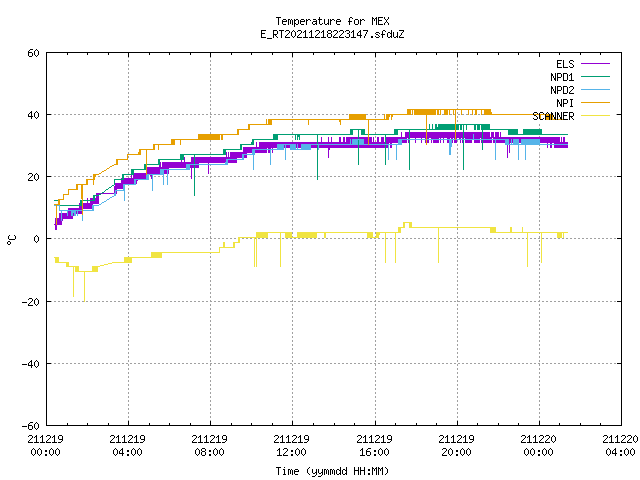Click the x-axis tick 211220 04:00
The height and width of the screenshot is (480, 640).
620,446
